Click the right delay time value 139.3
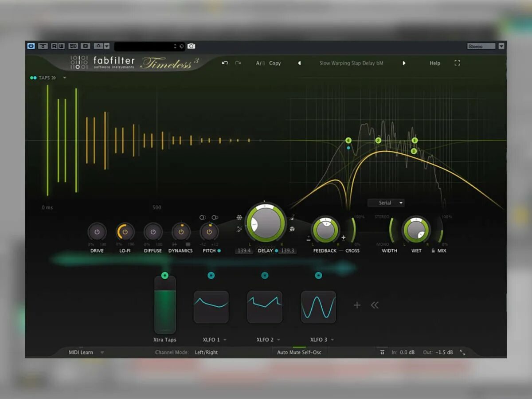 287,251
